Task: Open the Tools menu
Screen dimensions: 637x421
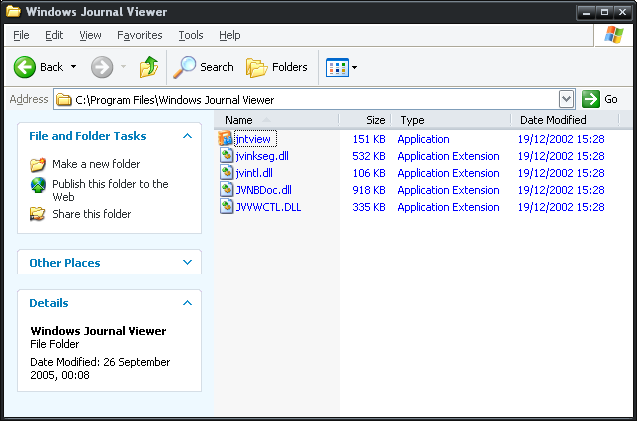Action: (x=191, y=35)
